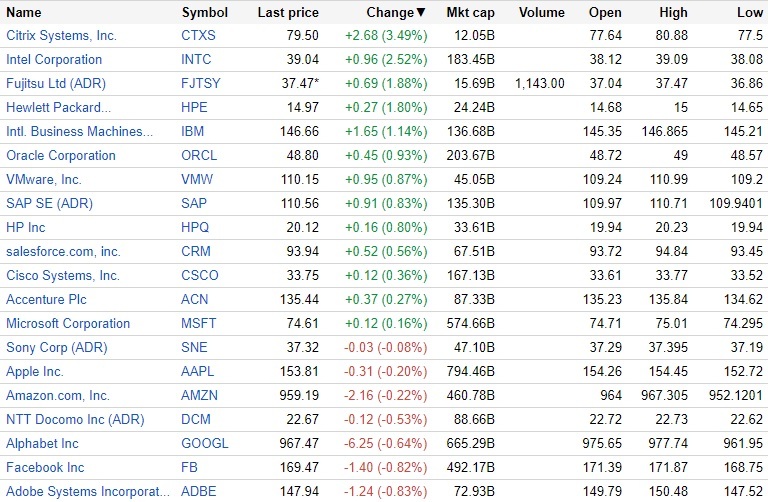768x502 pixels.
Task: Click the Fujitsu Ltd (ADR) link
Action: [x=55, y=83]
